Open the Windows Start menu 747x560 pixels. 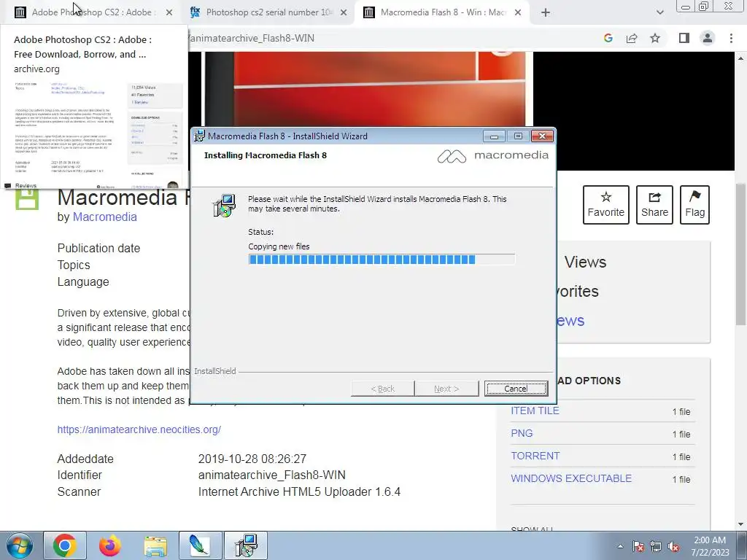tap(20, 545)
